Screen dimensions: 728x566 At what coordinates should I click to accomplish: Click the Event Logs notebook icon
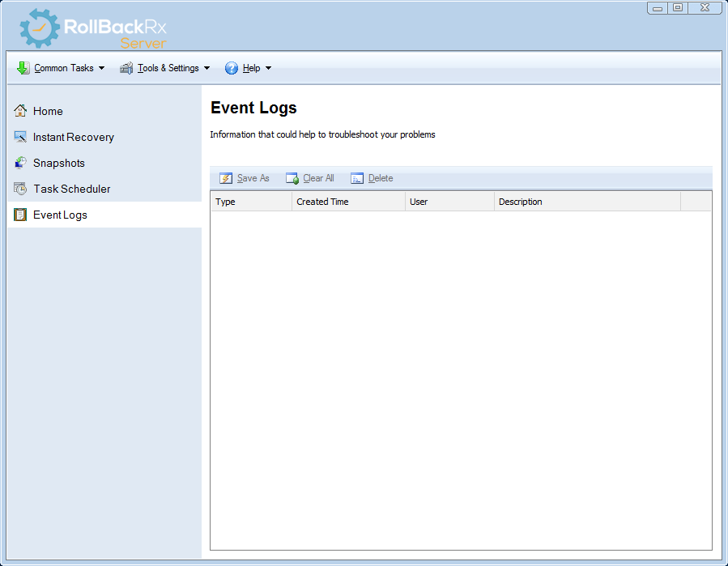(x=20, y=215)
